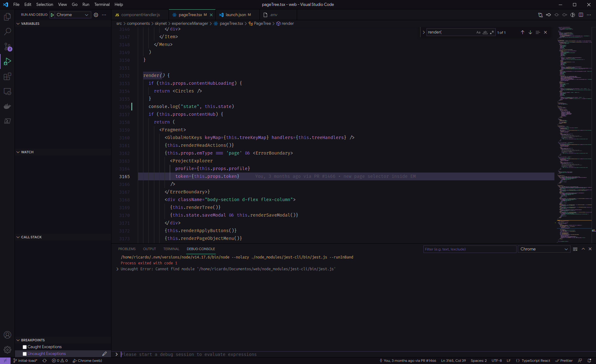The height and width of the screenshot is (364, 596).
Task: Open the Chrome debug console session dropdown
Action: (x=544, y=249)
